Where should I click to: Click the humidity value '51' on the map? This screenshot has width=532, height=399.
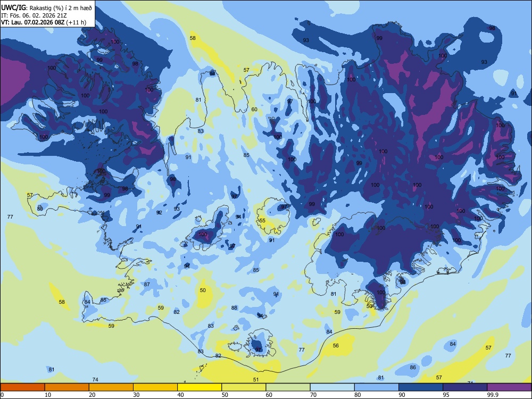coord(256,380)
